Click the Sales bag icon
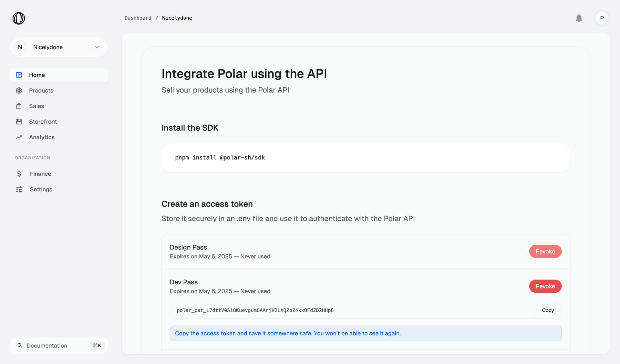 point(19,106)
